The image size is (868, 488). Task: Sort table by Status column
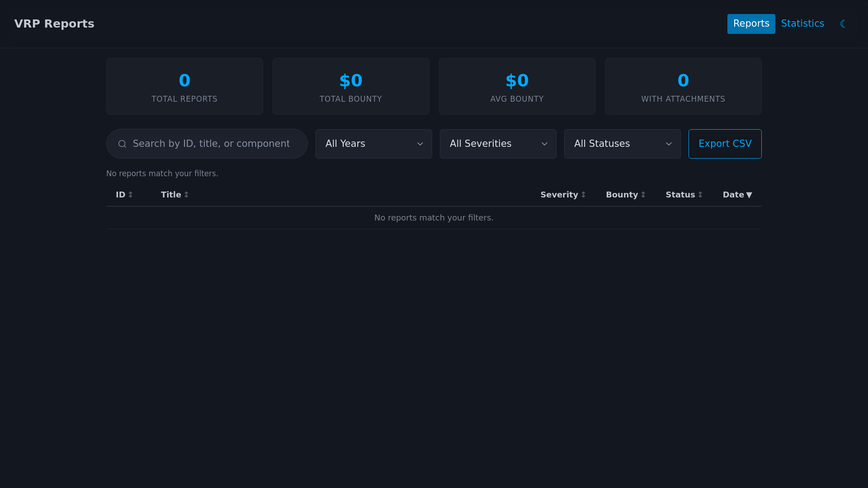pos(684,195)
